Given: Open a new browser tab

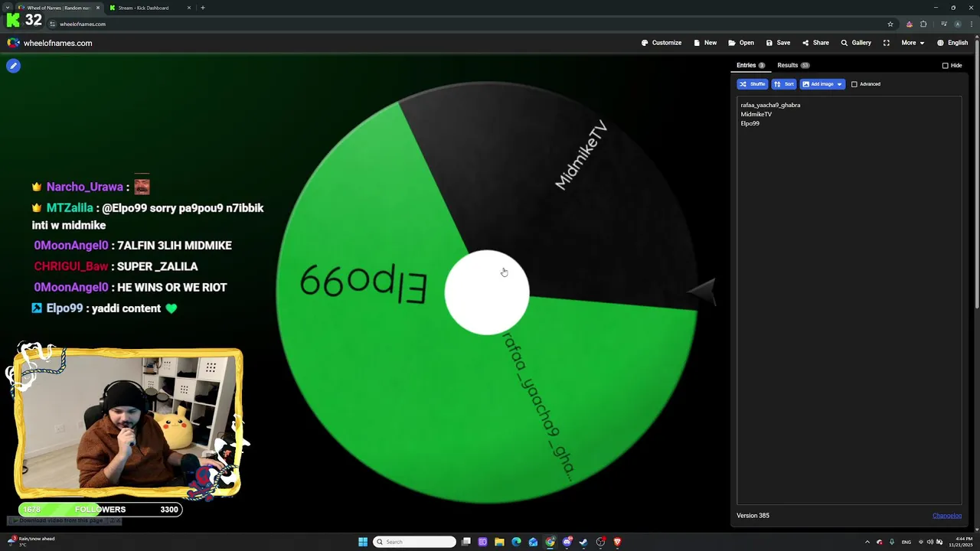Looking at the screenshot, I should pos(203,8).
